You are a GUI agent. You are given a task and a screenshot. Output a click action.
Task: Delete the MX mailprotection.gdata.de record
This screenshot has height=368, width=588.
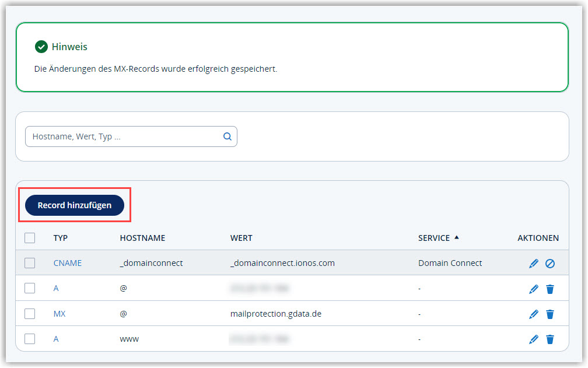[549, 314]
